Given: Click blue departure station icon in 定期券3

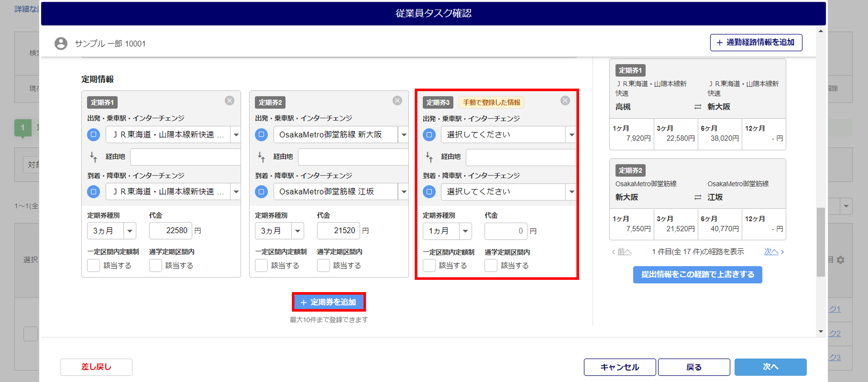Looking at the screenshot, I should [x=429, y=134].
